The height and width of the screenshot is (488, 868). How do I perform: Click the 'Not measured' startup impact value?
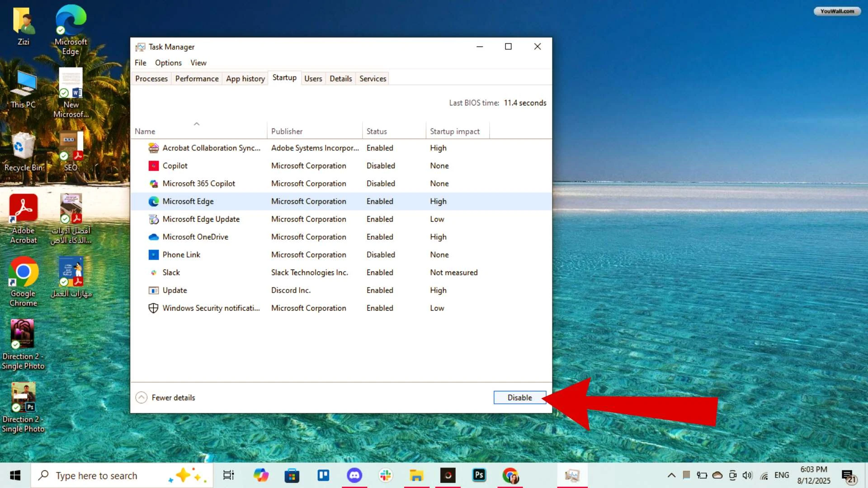[x=454, y=273]
